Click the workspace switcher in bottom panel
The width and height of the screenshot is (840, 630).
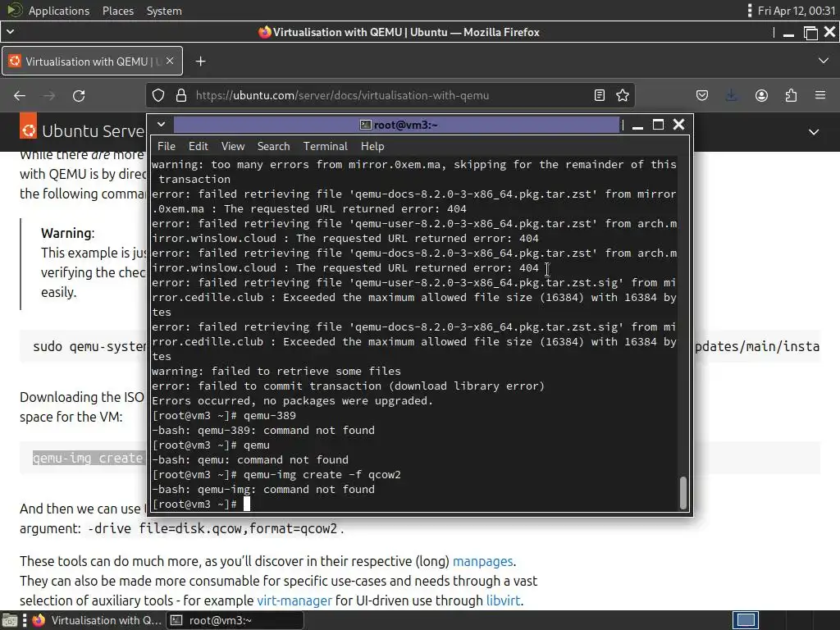[x=745, y=620]
